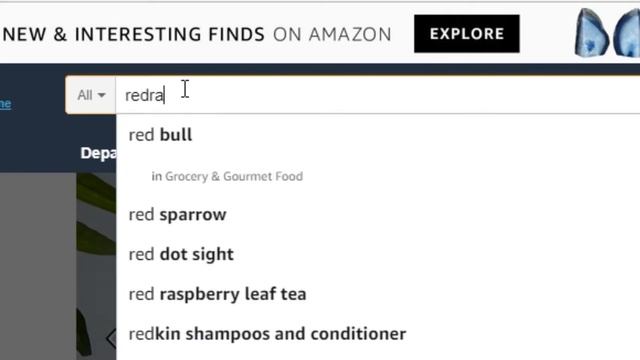Click the dropdown arrow next to All
The image size is (640, 360).
click(x=102, y=96)
